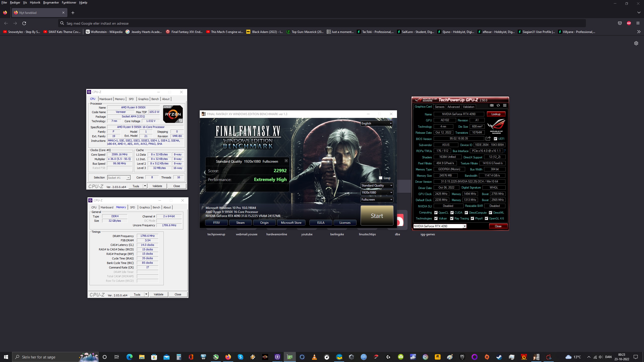Click the Adblock Plus extension icon
This screenshot has width=644, height=362.
[629, 23]
